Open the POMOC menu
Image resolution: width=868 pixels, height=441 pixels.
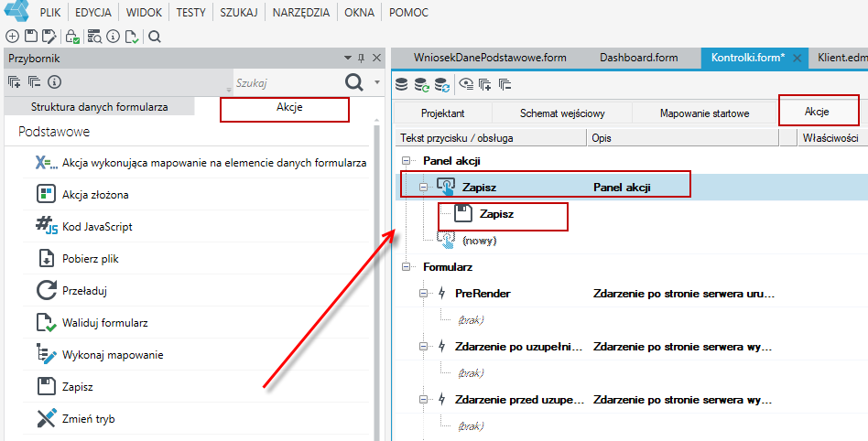408,12
